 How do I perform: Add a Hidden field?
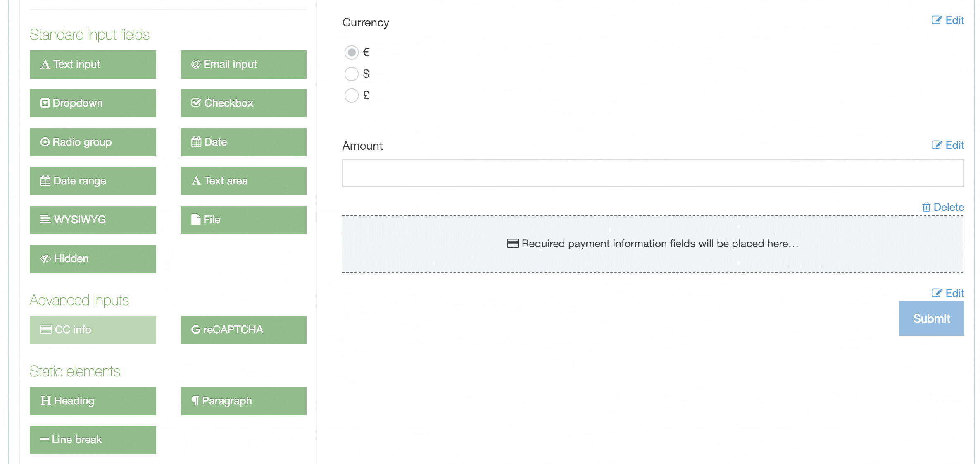(x=93, y=259)
